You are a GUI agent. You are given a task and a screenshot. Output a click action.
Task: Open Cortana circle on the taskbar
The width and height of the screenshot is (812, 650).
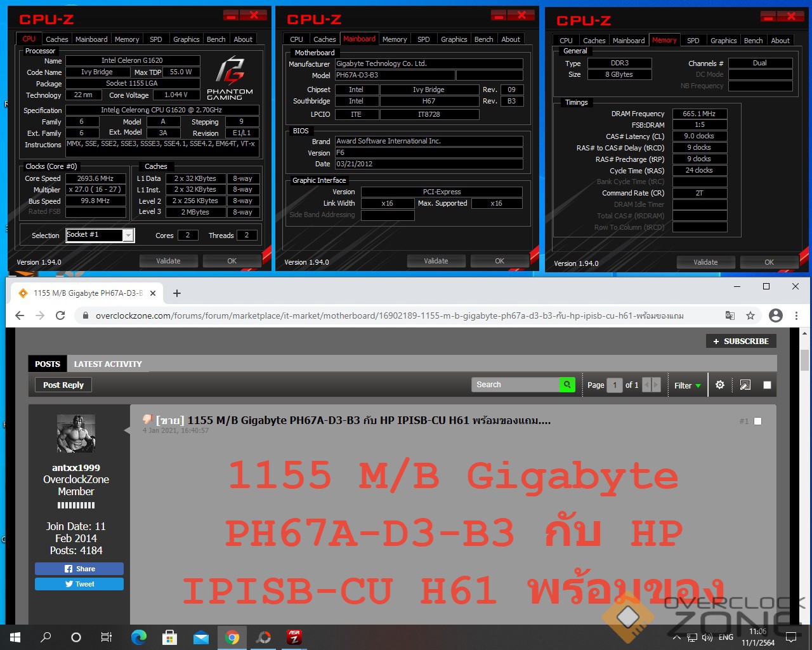point(76,637)
